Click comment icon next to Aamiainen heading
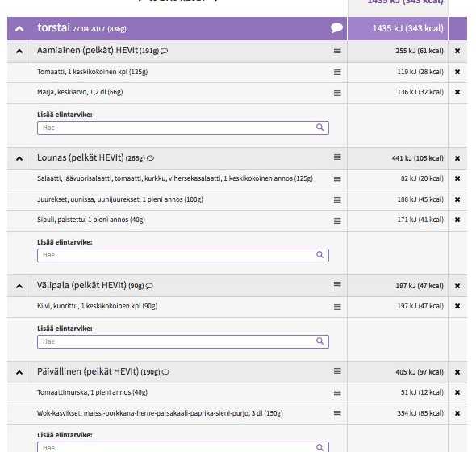This screenshot has width=476, height=452. [x=165, y=51]
